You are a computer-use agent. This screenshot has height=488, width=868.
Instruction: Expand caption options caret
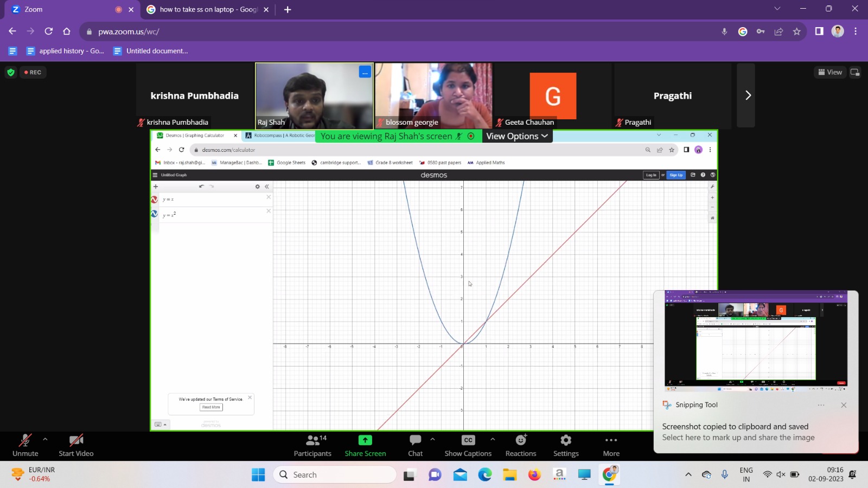(493, 439)
